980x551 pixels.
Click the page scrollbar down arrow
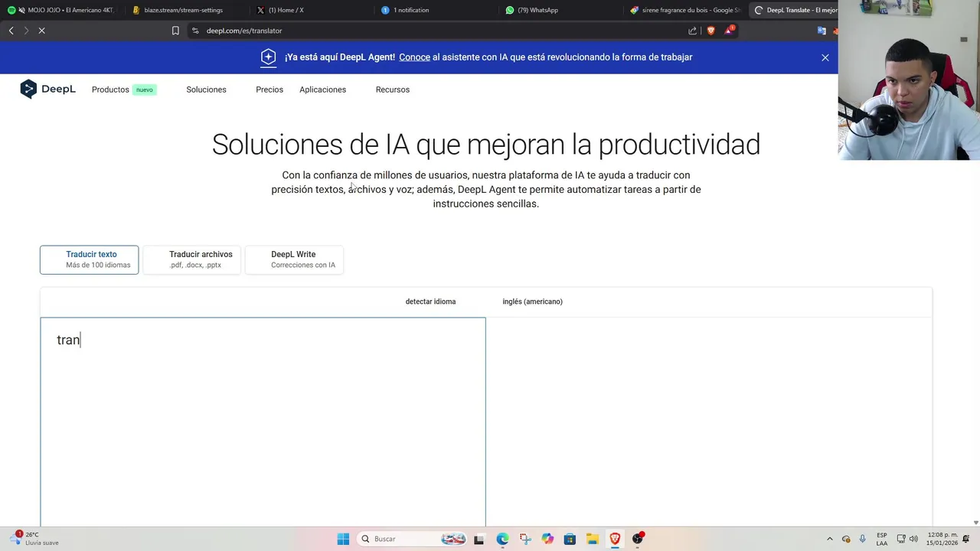975,523
